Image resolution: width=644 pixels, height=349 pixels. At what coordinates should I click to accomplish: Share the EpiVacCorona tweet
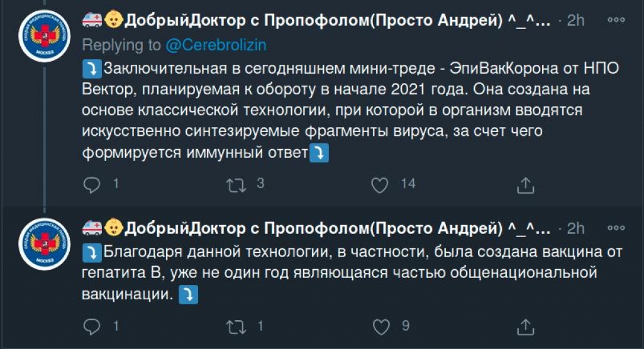525,184
